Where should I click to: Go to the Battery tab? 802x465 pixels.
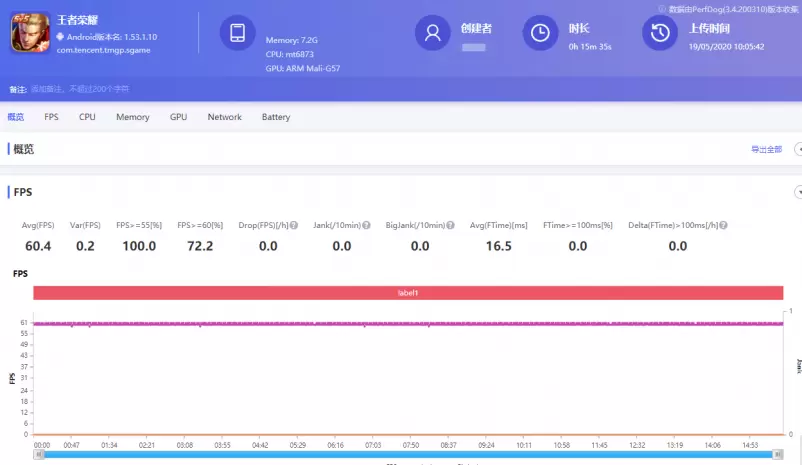pos(275,117)
